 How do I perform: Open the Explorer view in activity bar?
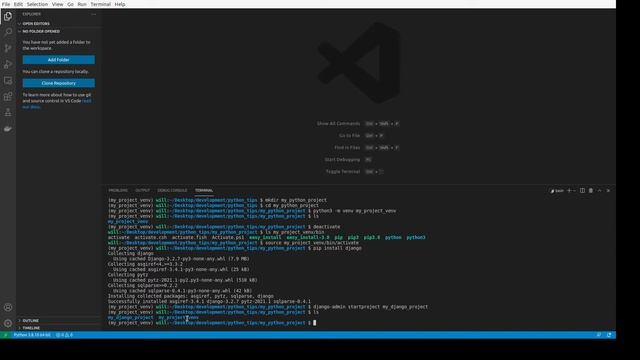click(8, 16)
